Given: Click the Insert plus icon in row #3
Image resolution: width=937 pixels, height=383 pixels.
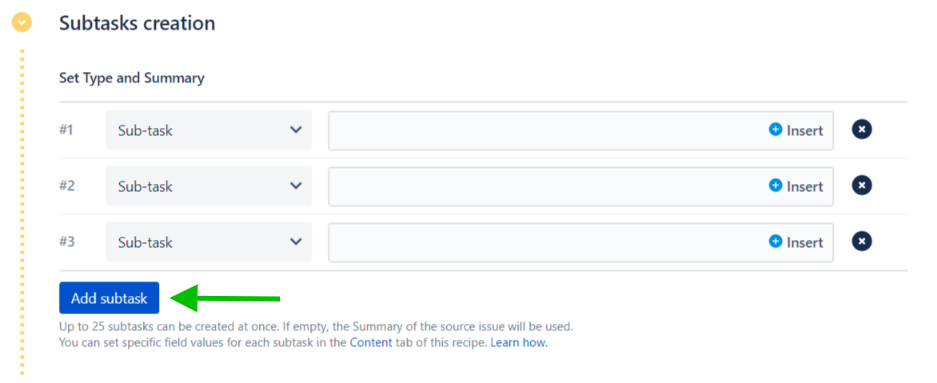Looking at the screenshot, I should coord(775,241).
